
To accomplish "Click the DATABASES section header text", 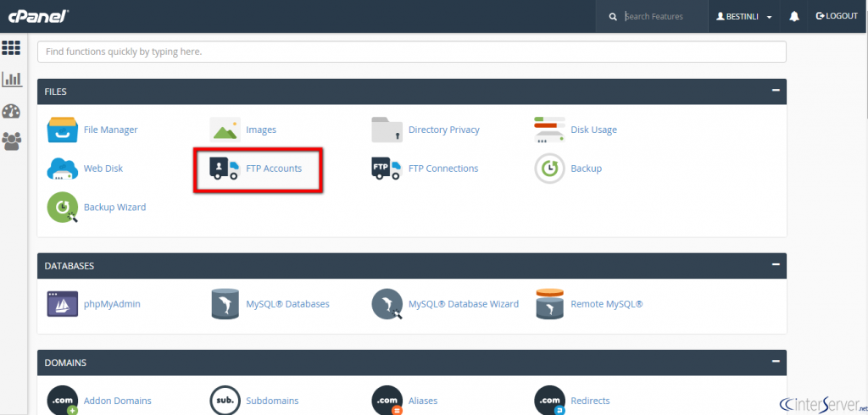I will (x=70, y=266).
